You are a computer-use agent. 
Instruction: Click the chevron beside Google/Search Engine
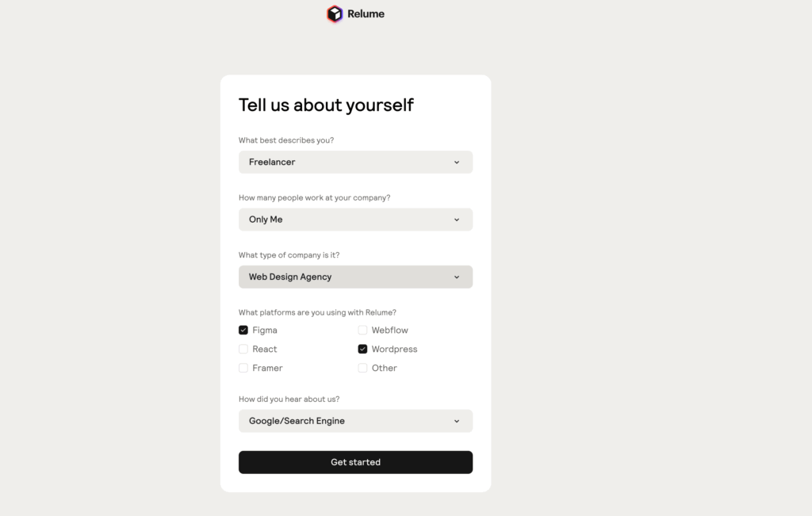coord(457,421)
